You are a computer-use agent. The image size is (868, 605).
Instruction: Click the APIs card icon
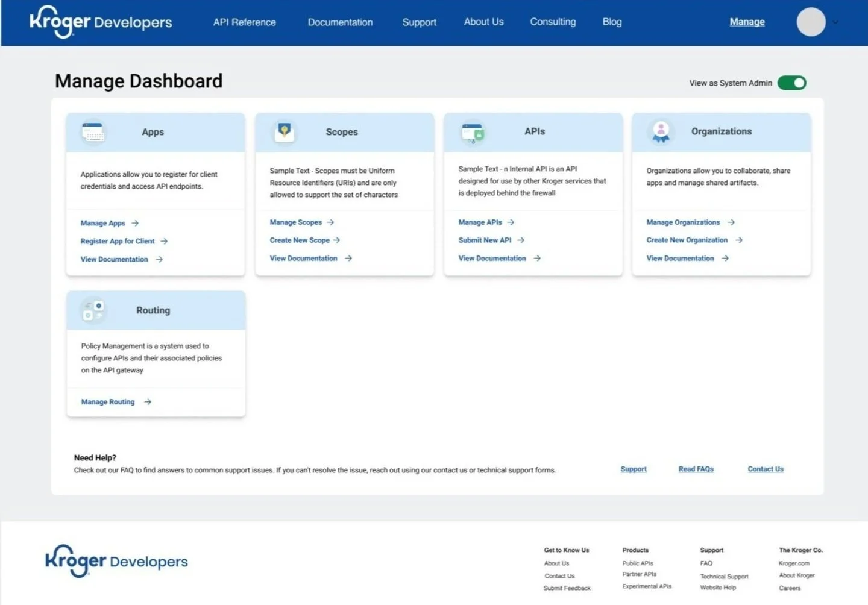(473, 133)
